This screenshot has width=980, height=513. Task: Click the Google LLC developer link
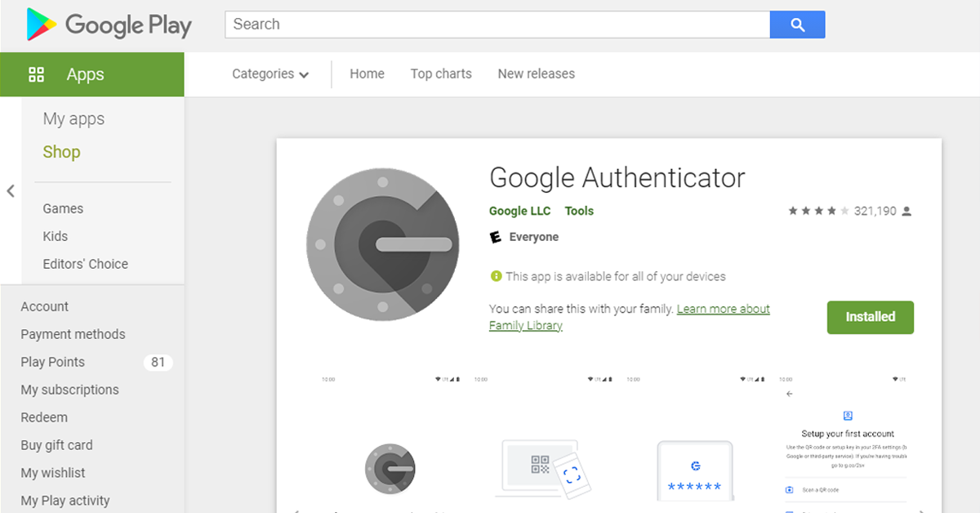(x=519, y=211)
